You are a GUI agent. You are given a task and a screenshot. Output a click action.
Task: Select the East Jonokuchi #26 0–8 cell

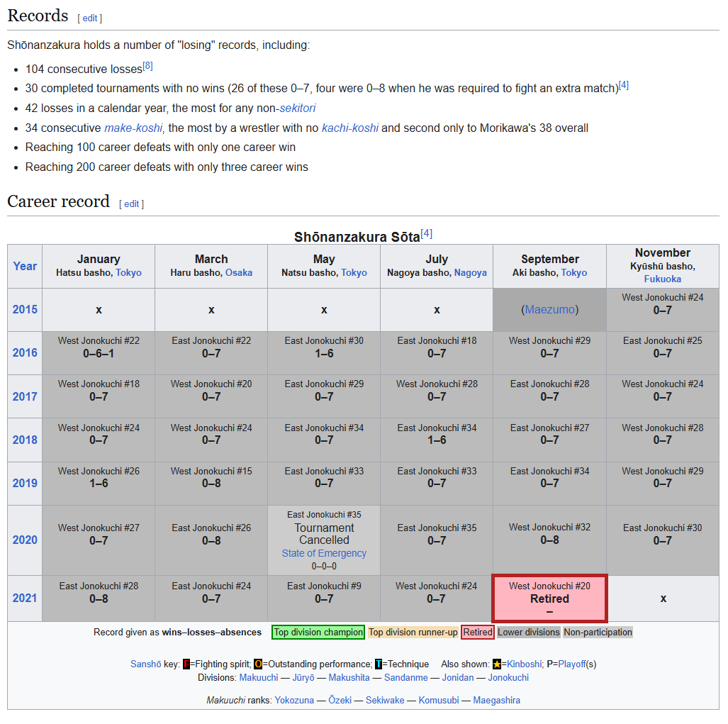tap(211, 540)
